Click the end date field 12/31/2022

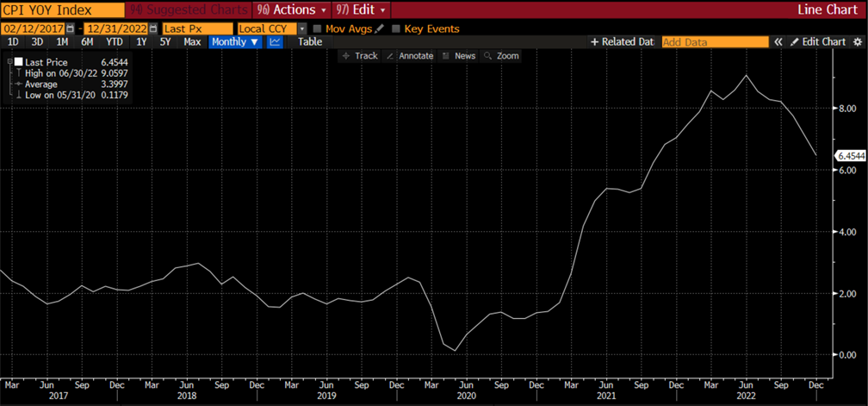(117, 28)
